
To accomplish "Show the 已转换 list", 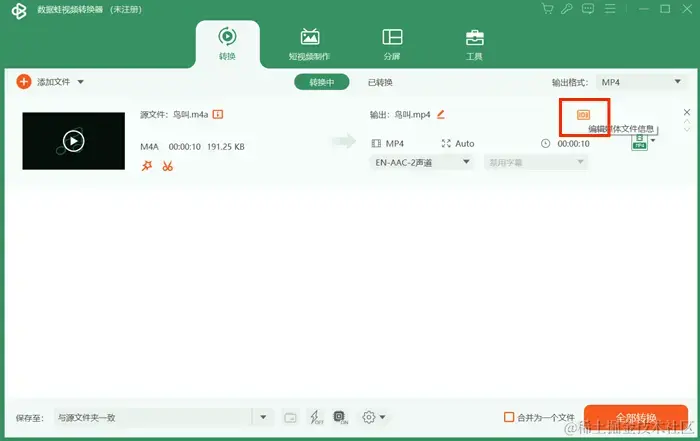I will (380, 82).
